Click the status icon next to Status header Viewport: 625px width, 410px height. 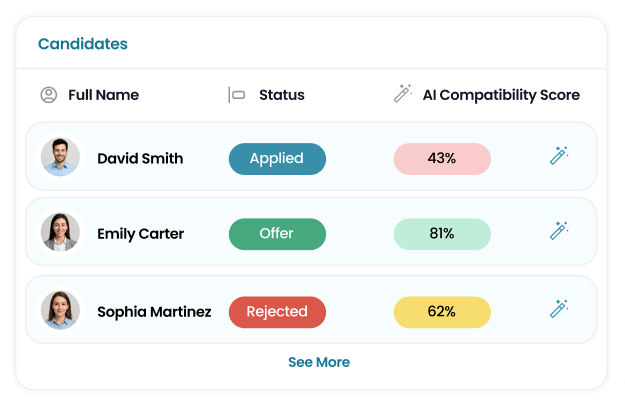[237, 95]
